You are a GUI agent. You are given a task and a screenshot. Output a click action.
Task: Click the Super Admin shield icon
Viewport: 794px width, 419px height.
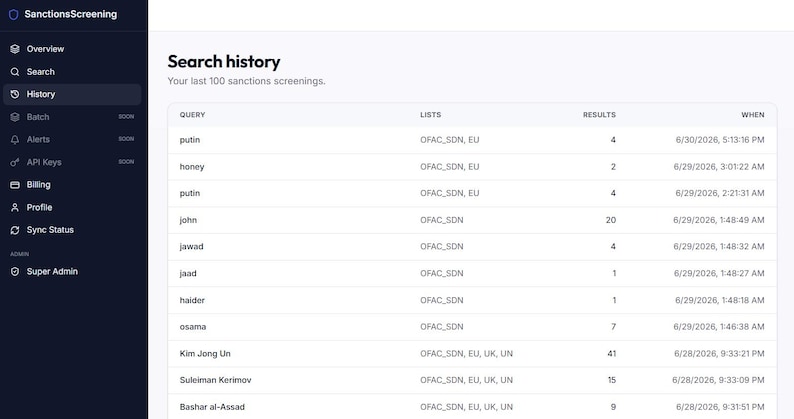coord(15,272)
